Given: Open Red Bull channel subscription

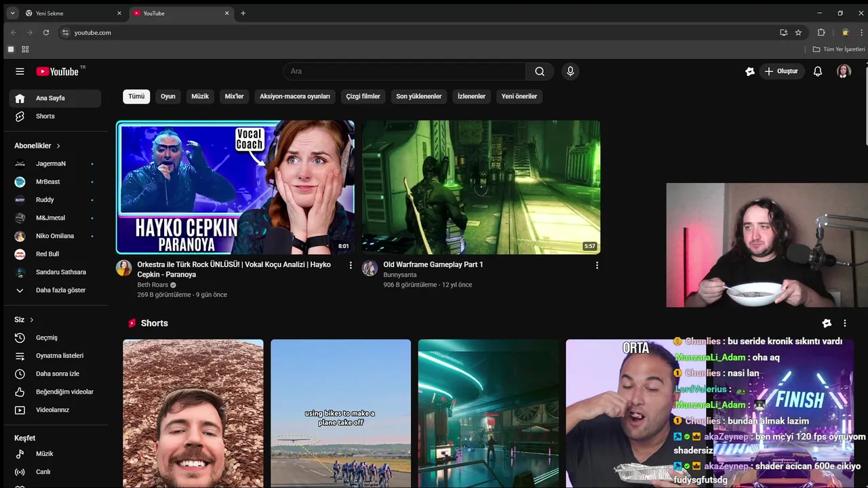Looking at the screenshot, I should 56,254.
